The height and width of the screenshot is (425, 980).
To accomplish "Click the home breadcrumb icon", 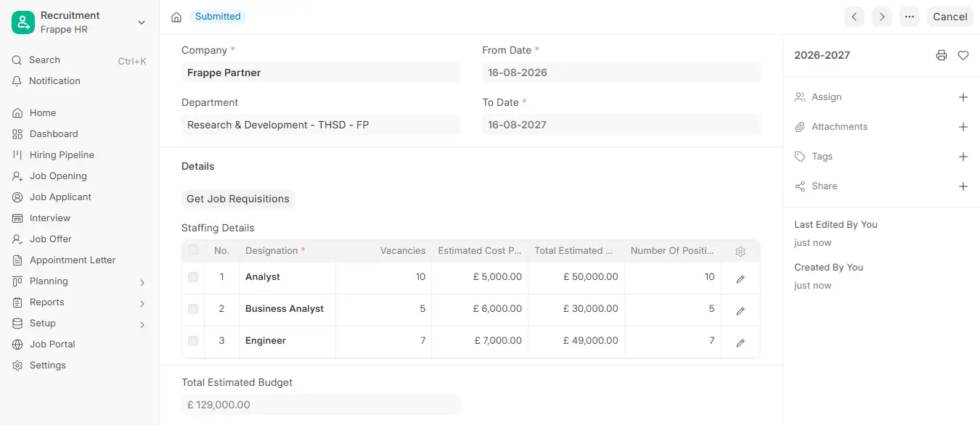I will click(176, 17).
